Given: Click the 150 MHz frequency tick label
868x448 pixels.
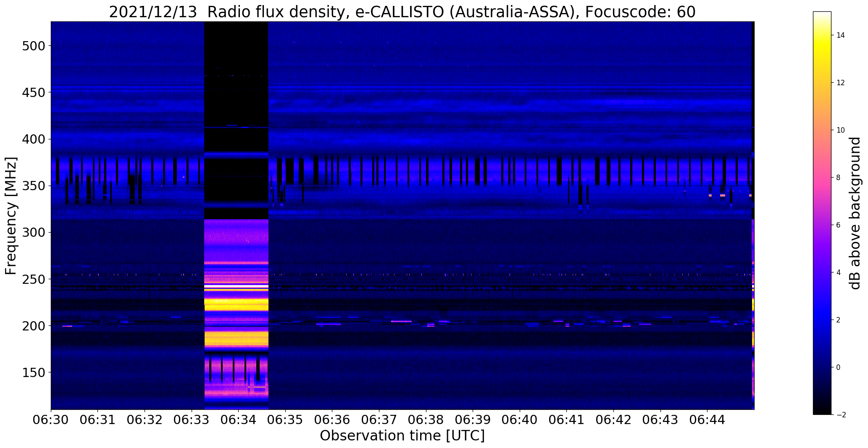Looking at the screenshot, I should (33, 372).
